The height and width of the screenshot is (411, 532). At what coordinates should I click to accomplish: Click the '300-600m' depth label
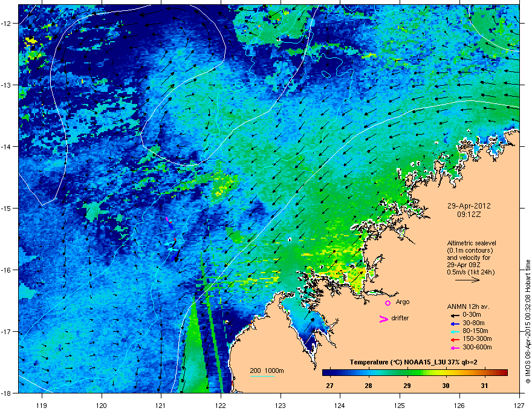(477, 348)
